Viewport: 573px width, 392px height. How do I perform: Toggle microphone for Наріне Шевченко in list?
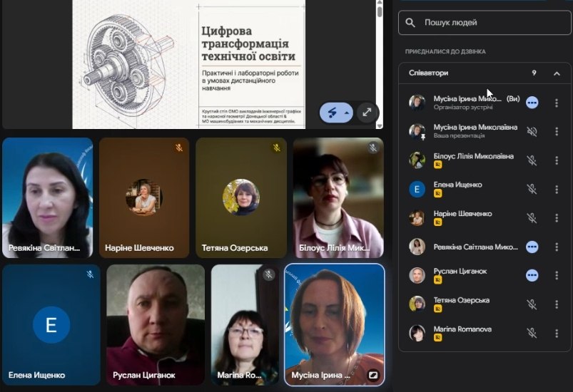tap(532, 218)
